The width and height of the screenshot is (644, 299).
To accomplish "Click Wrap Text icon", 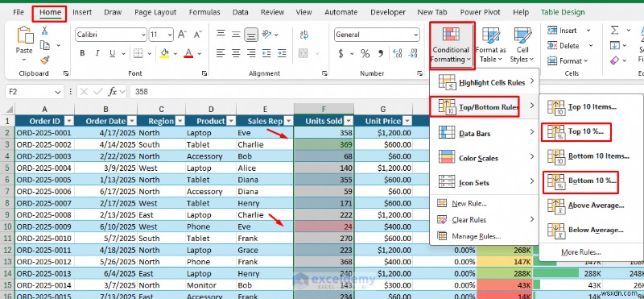I will point(304,35).
